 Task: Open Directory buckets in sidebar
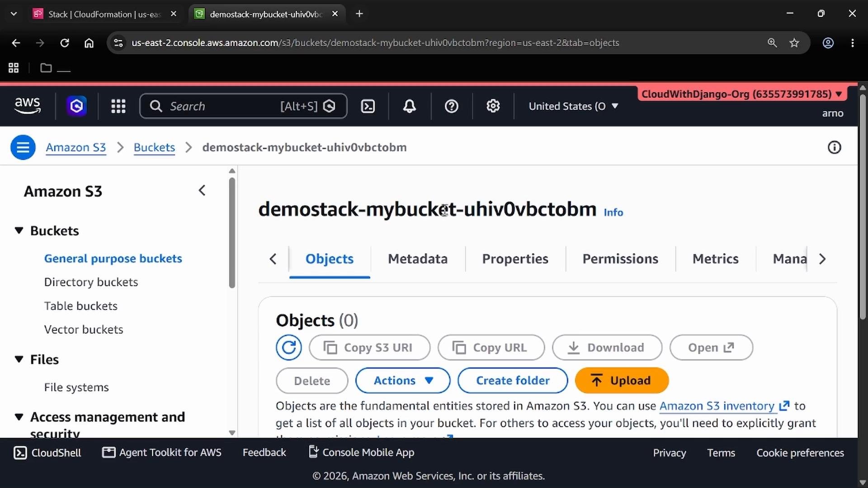[91, 282]
